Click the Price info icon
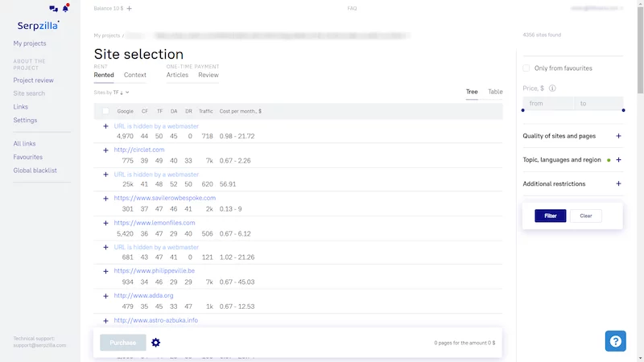 [552, 88]
